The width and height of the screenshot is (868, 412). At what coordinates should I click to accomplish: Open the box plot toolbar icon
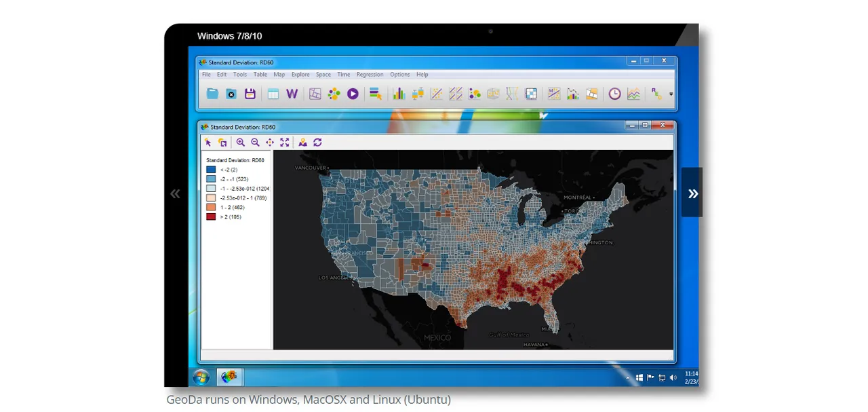(418, 94)
